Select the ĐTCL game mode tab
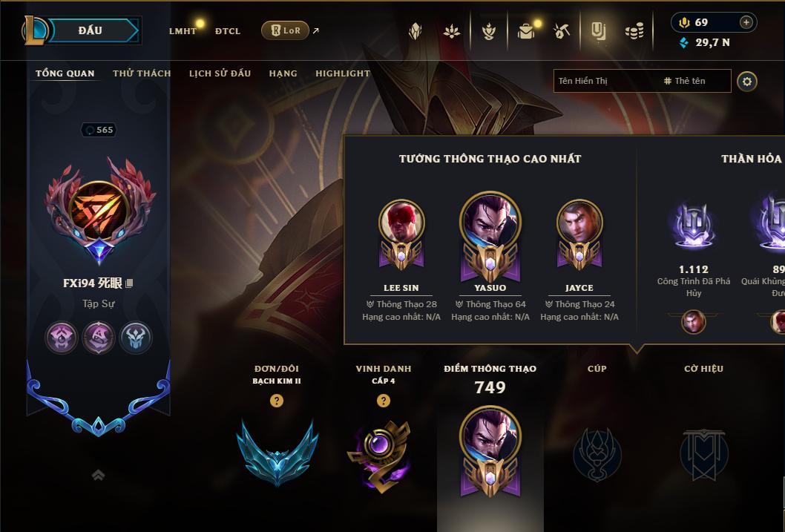The image size is (785, 532). coord(228,31)
